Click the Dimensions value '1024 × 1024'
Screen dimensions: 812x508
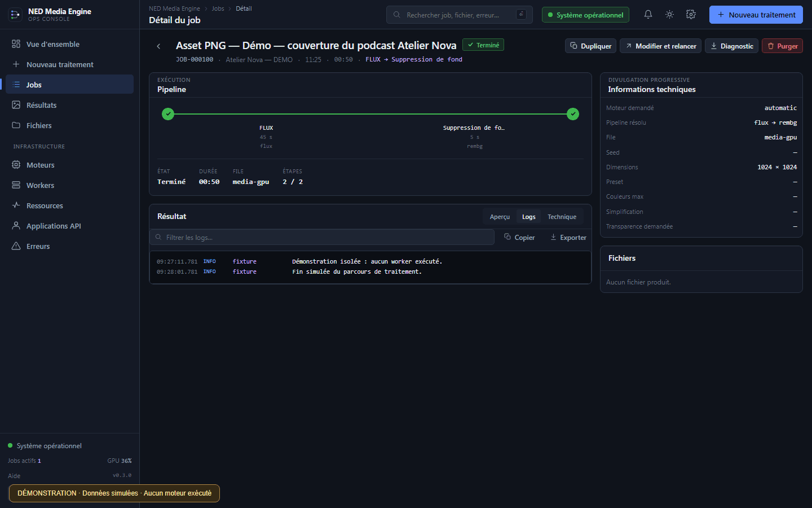point(777,167)
